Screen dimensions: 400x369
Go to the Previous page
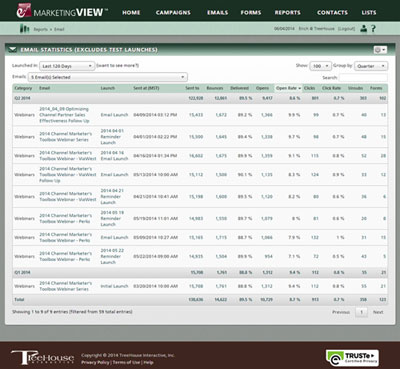341,312
